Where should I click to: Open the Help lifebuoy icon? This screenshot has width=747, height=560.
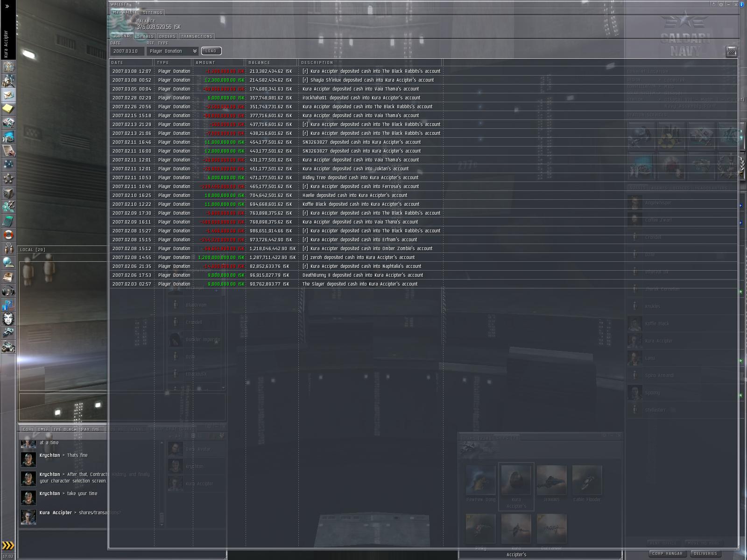[8, 235]
